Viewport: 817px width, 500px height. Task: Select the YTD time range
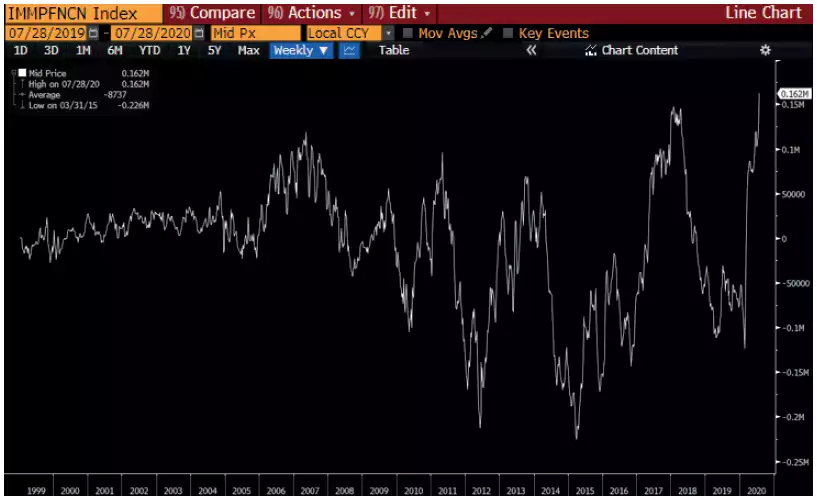click(x=150, y=51)
